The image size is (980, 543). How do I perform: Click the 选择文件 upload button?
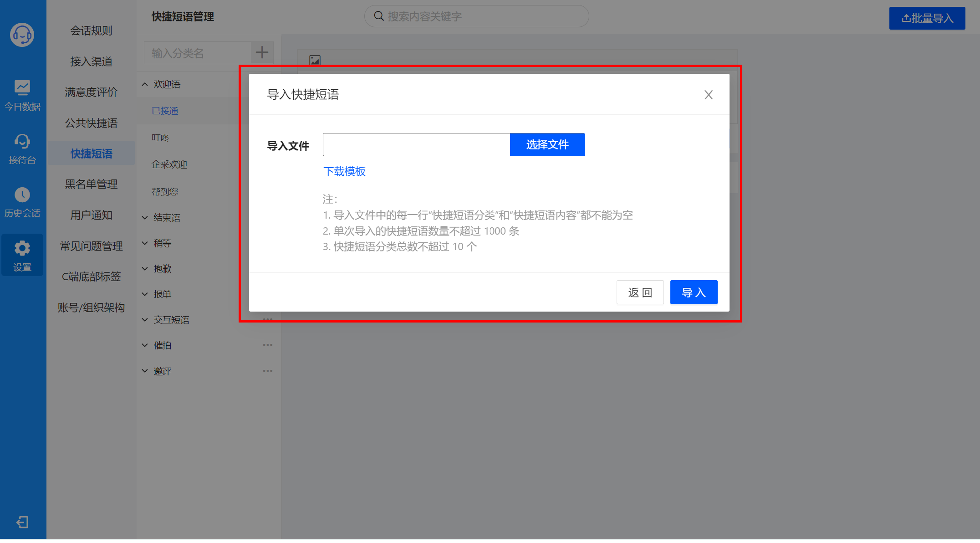[548, 144]
